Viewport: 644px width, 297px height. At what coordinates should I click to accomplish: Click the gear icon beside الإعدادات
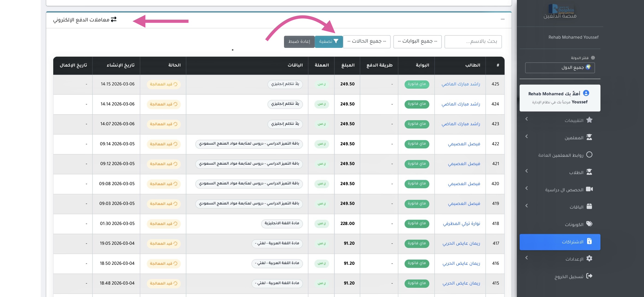click(x=589, y=259)
